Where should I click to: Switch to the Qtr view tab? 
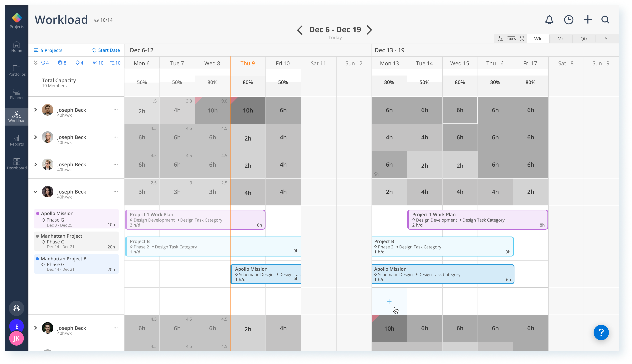point(584,39)
